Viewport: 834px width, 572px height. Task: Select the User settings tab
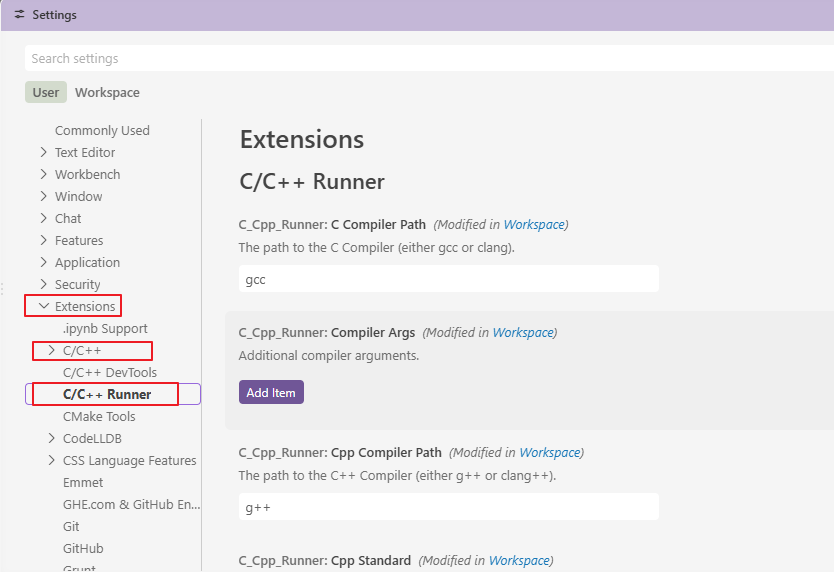46,92
